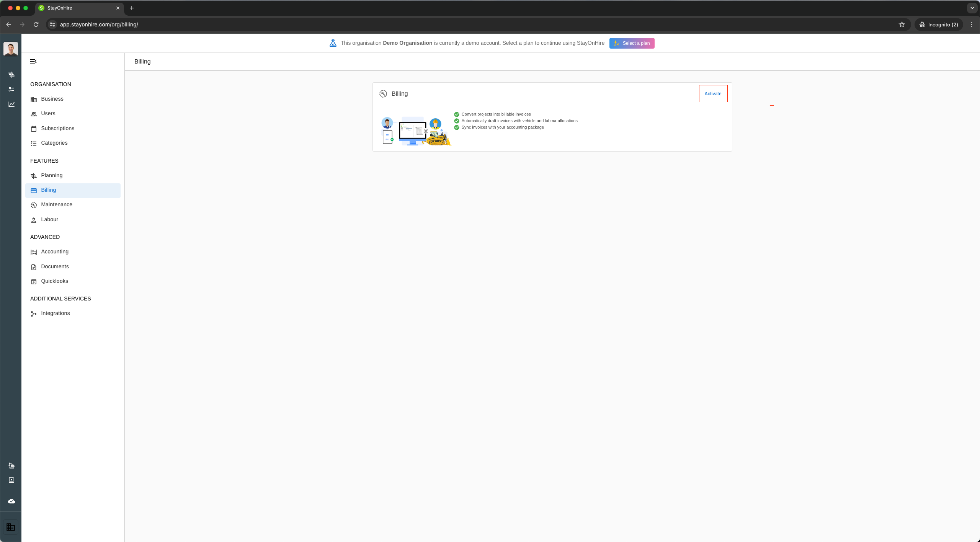This screenshot has height=542, width=980.
Task: Activate the Billing feature
Action: click(713, 94)
